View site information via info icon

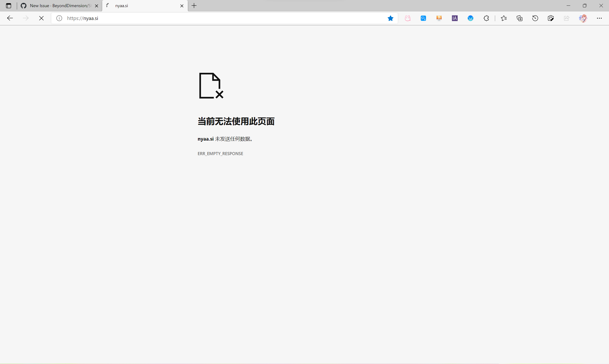click(x=59, y=18)
